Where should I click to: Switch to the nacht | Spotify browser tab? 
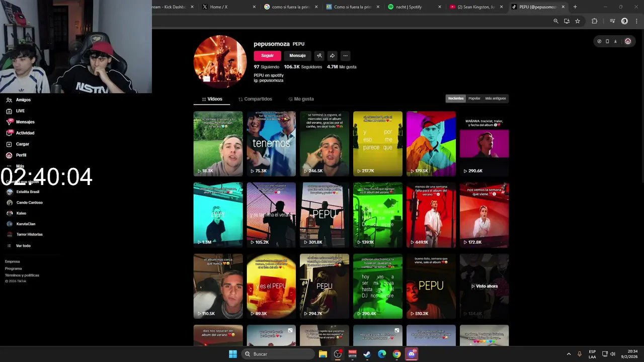point(414,7)
